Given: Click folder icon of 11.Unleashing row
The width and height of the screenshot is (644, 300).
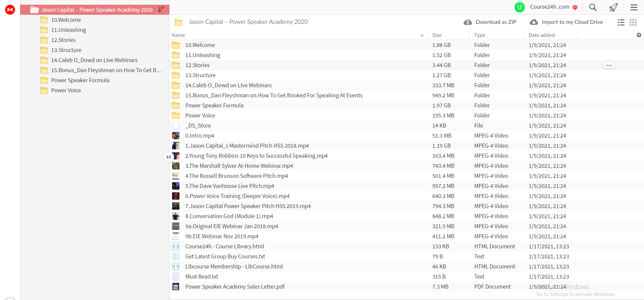Looking at the screenshot, I should click(x=176, y=55).
